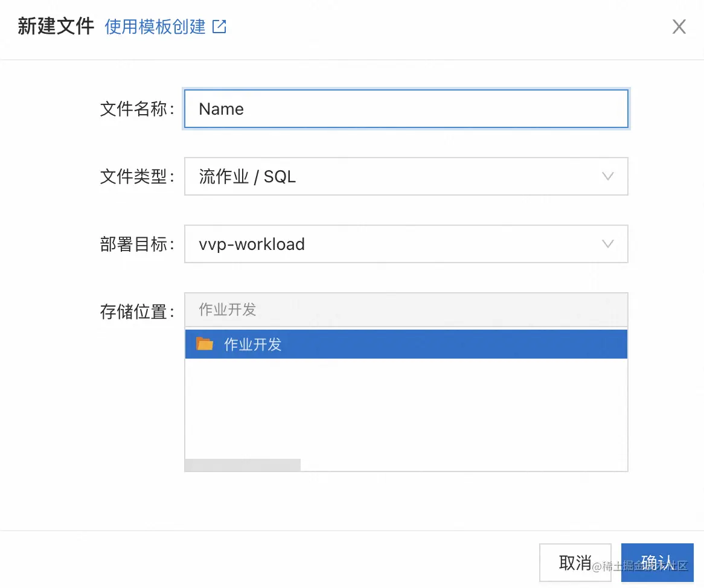
Task: Close the 新建文件 dialog
Action: pyautogui.click(x=679, y=27)
